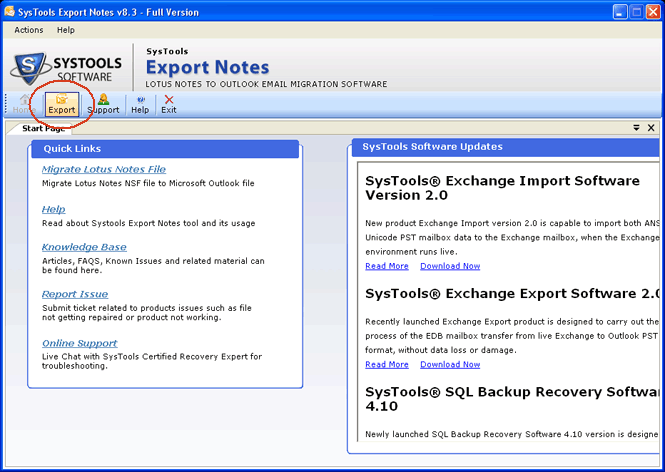The height and width of the screenshot is (472, 665).
Task: Open the Help menu in menu bar
Action: [x=66, y=30]
